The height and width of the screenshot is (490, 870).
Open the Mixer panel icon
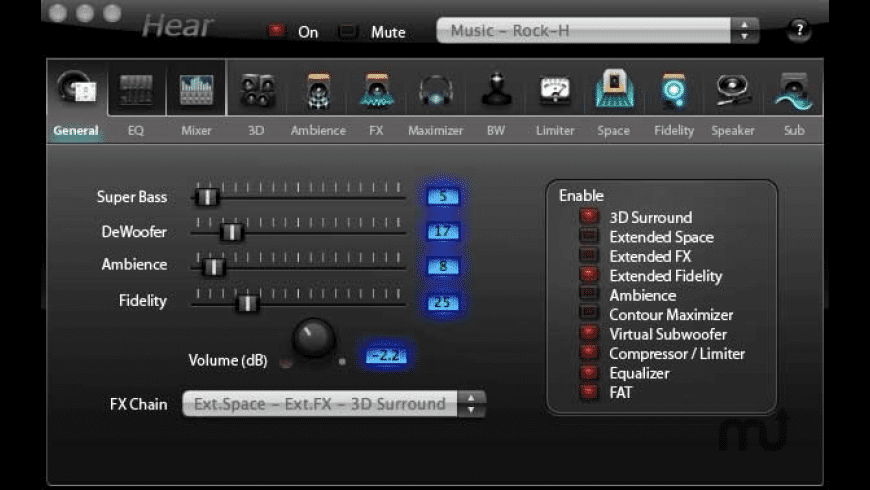(x=196, y=89)
